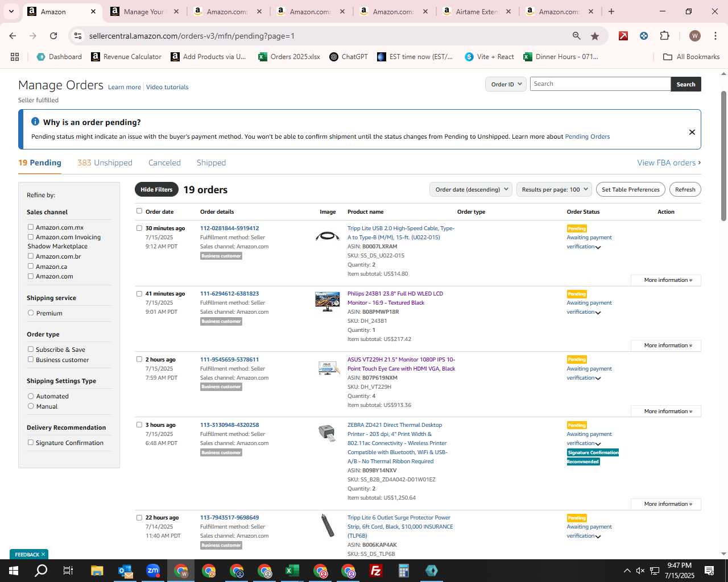Open Outlook from the taskbar
The width and height of the screenshot is (728, 582).
pyautogui.click(x=125, y=571)
